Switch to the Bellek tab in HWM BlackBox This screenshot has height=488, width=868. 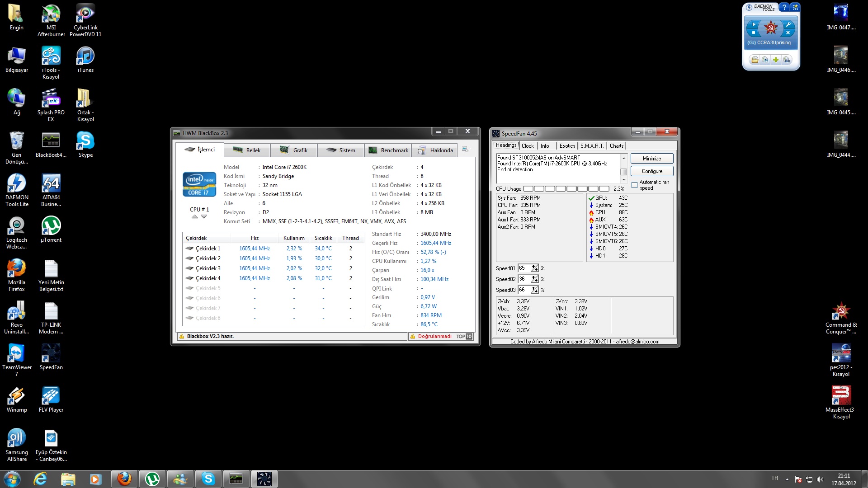(x=247, y=150)
